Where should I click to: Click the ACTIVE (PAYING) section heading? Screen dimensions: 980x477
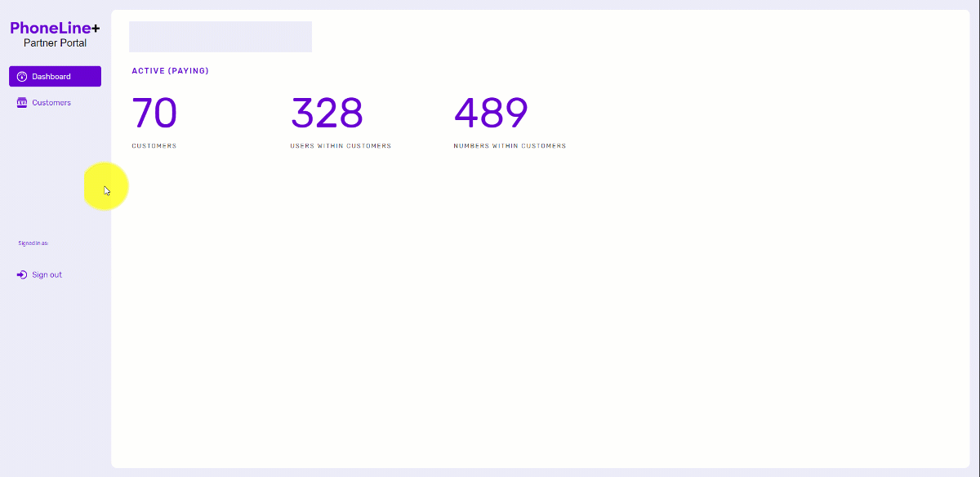170,71
